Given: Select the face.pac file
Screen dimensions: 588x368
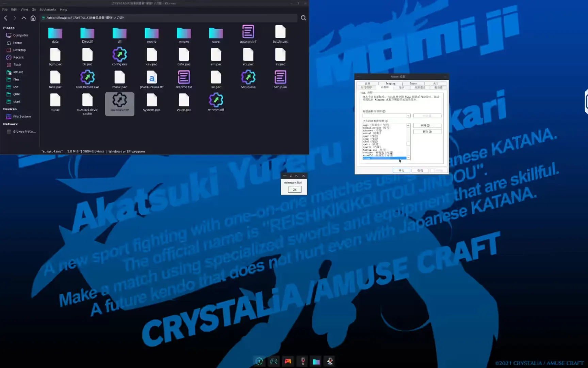Looking at the screenshot, I should pos(55,79).
